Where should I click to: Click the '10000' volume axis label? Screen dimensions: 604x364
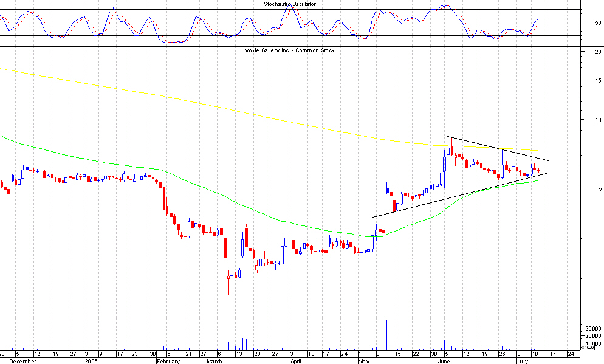[593, 343]
